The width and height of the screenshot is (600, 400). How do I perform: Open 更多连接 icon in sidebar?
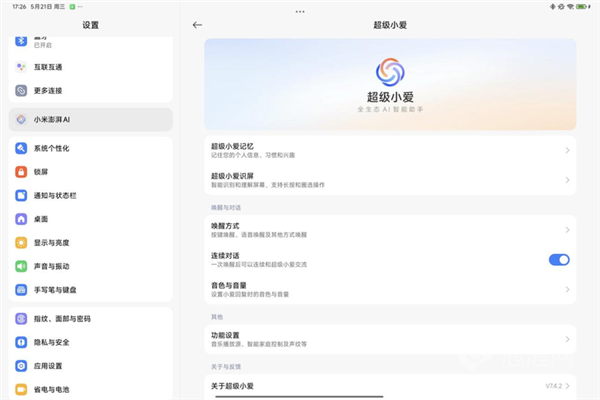click(21, 91)
